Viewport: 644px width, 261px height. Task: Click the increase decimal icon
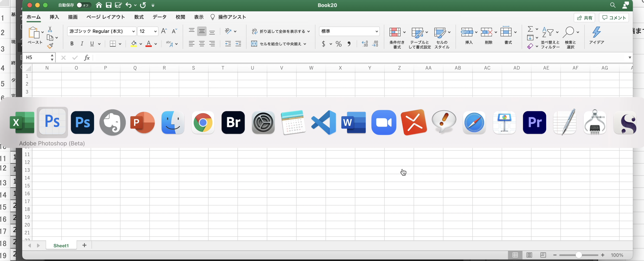pyautogui.click(x=365, y=44)
